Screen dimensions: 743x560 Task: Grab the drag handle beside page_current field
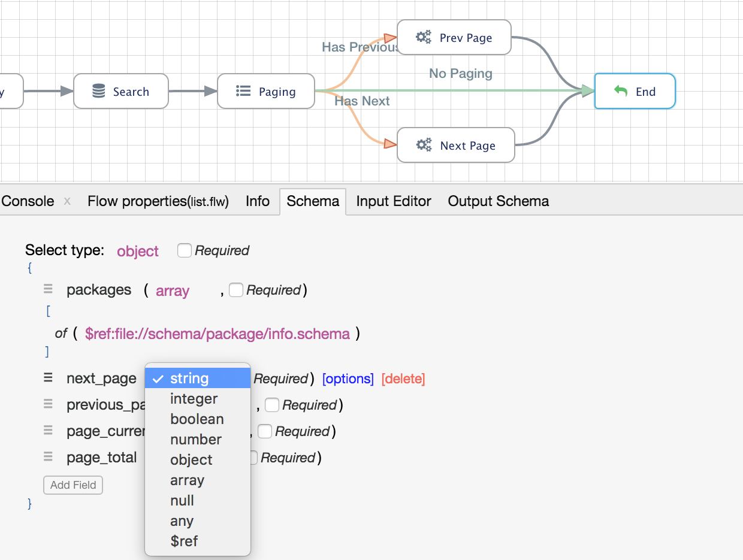(x=48, y=431)
